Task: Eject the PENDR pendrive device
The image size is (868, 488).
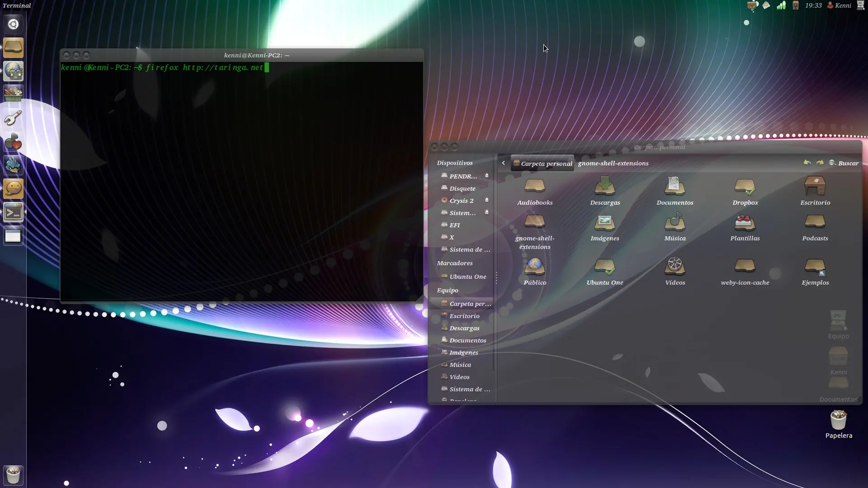Action: (x=486, y=175)
